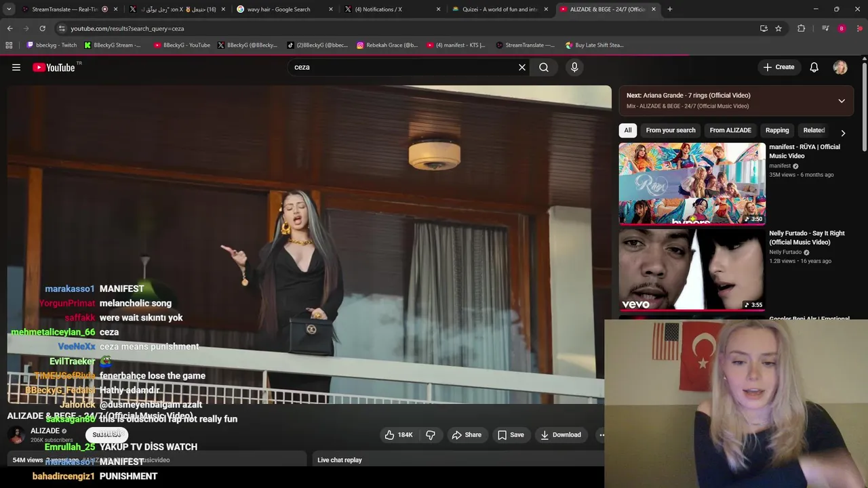Open the Create button
This screenshot has height=488, width=868.
[778, 67]
